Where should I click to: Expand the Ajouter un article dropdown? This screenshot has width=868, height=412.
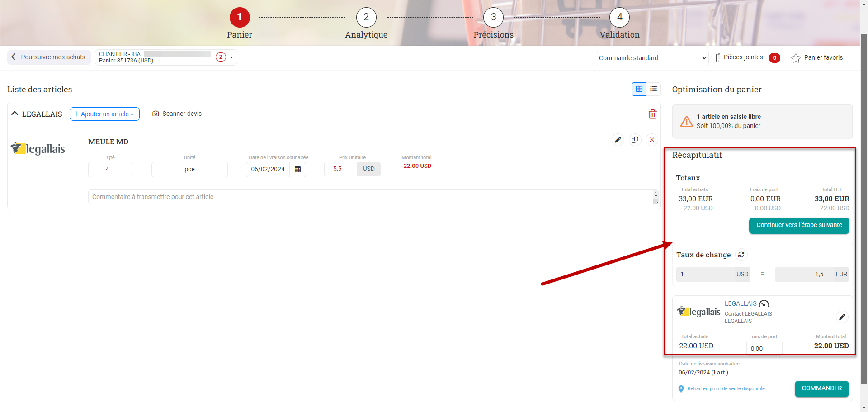pyautogui.click(x=104, y=114)
